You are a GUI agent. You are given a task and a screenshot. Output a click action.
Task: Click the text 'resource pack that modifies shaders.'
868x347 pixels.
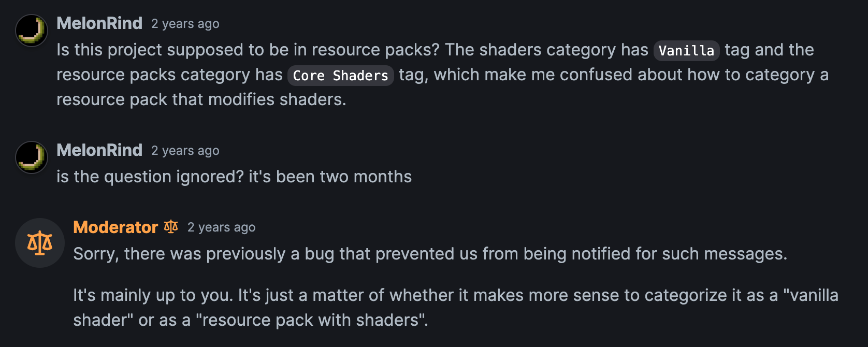point(201,99)
